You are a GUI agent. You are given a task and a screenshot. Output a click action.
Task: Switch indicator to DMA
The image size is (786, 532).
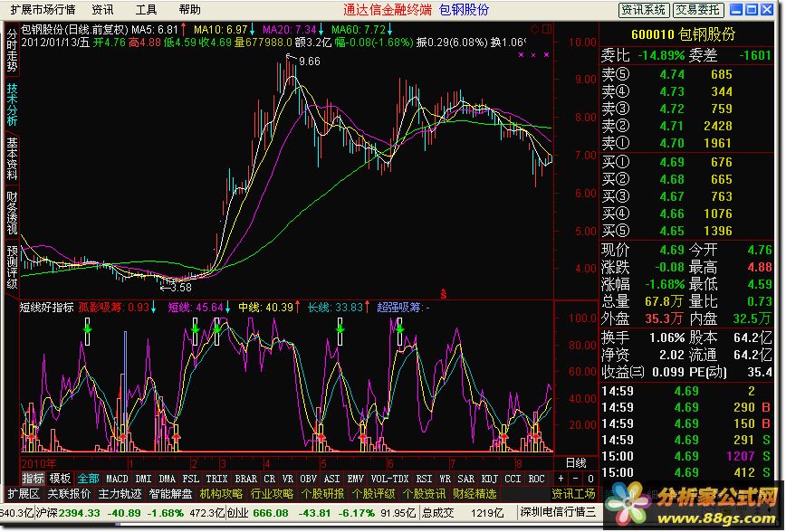point(167,479)
